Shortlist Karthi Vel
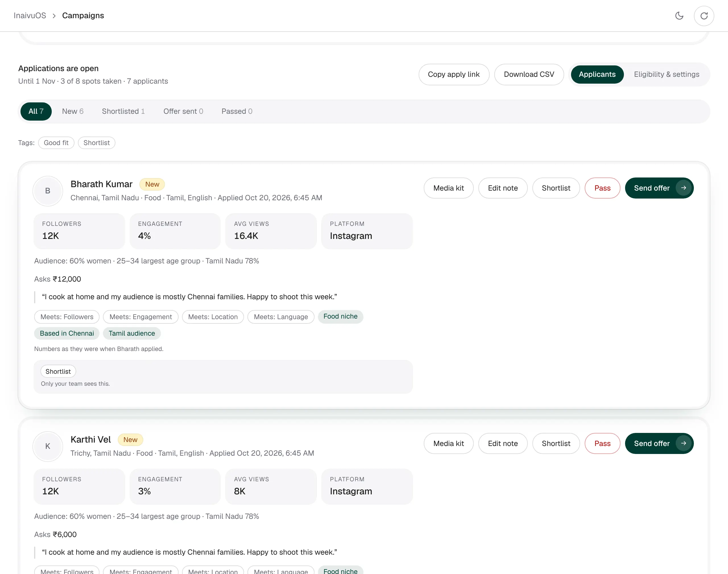This screenshot has height=574, width=728. [x=556, y=443]
